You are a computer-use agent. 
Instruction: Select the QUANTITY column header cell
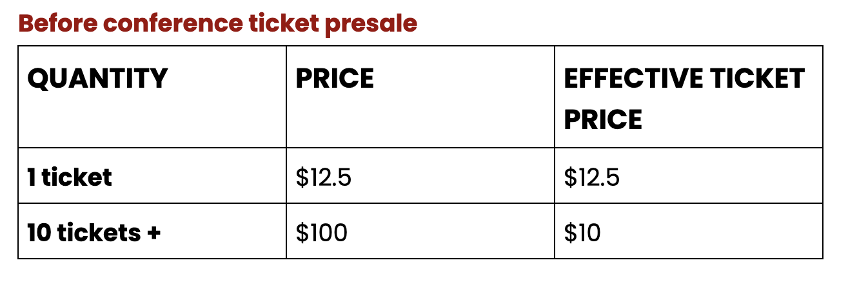pos(152,97)
